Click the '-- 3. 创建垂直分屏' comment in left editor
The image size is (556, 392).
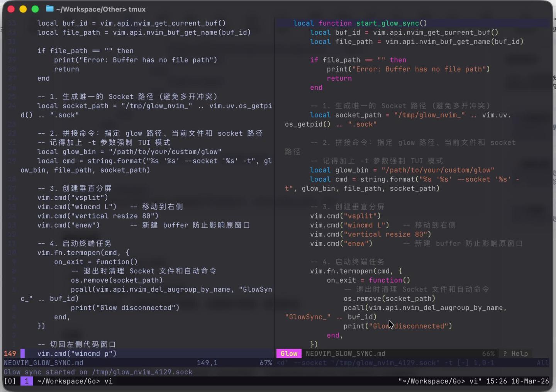click(75, 188)
